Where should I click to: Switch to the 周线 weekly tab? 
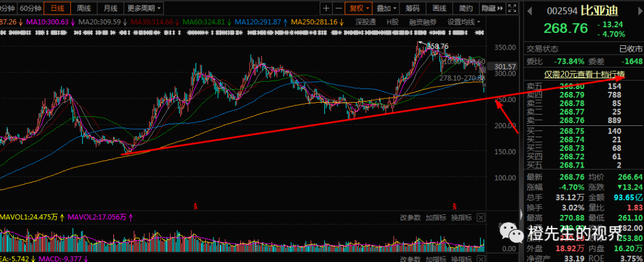point(84,8)
